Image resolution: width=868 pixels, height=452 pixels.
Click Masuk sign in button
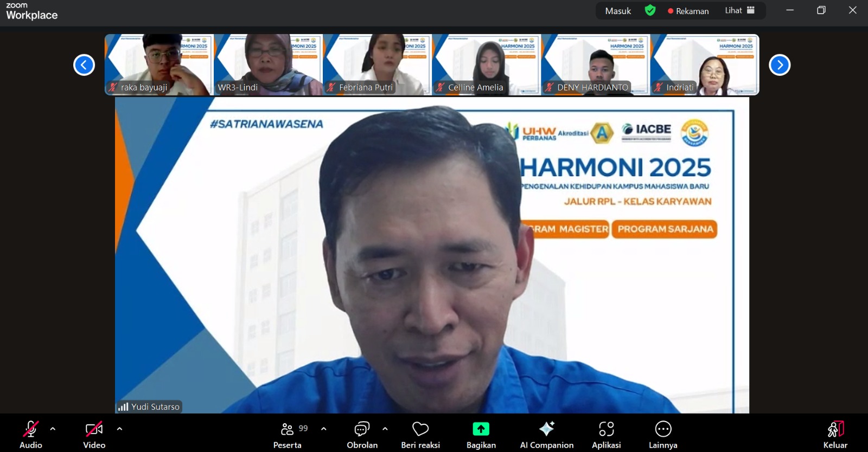click(x=618, y=11)
